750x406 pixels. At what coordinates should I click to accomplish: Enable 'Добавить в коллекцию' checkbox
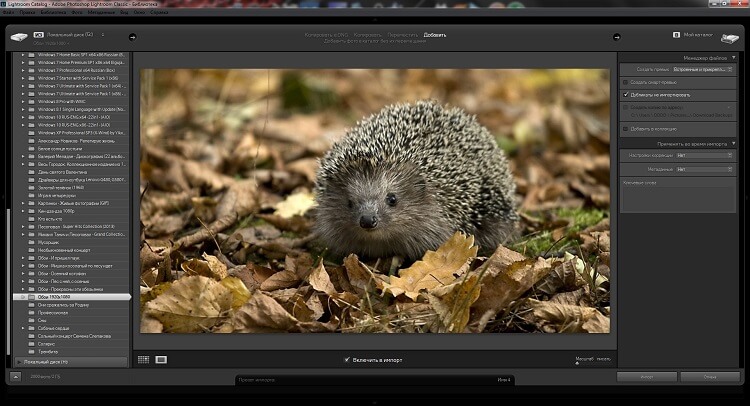click(x=625, y=129)
